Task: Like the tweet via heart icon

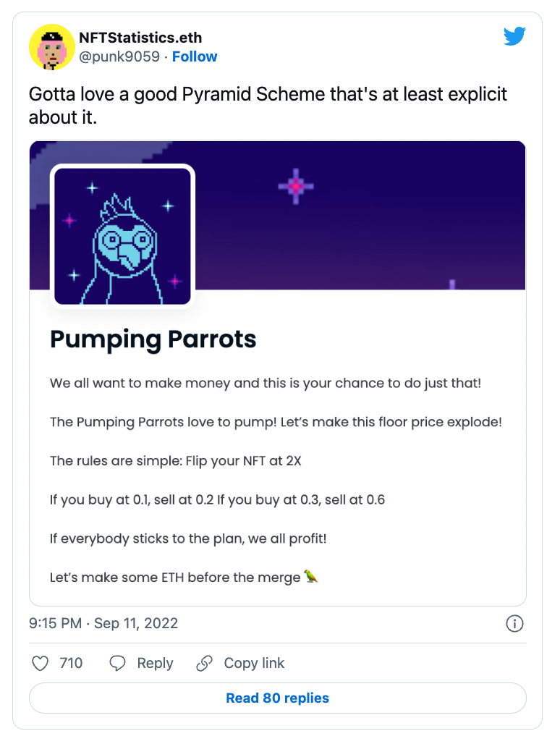Action: coord(40,663)
